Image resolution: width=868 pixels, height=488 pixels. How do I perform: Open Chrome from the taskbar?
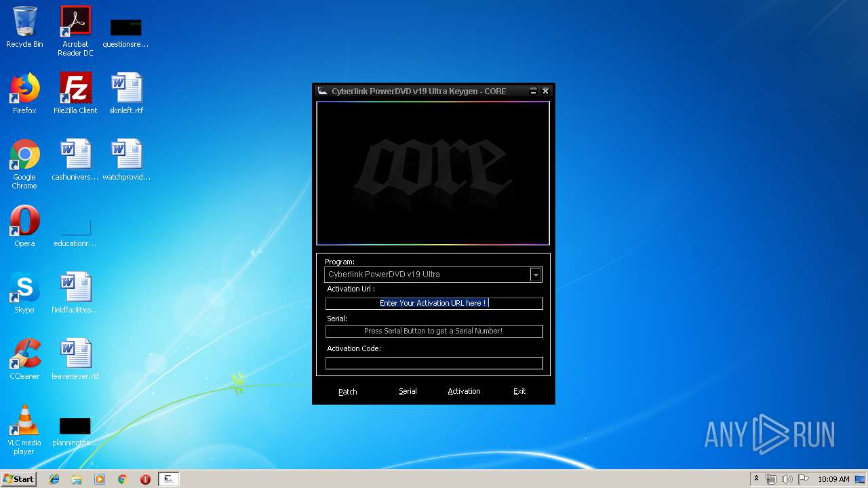coord(123,479)
